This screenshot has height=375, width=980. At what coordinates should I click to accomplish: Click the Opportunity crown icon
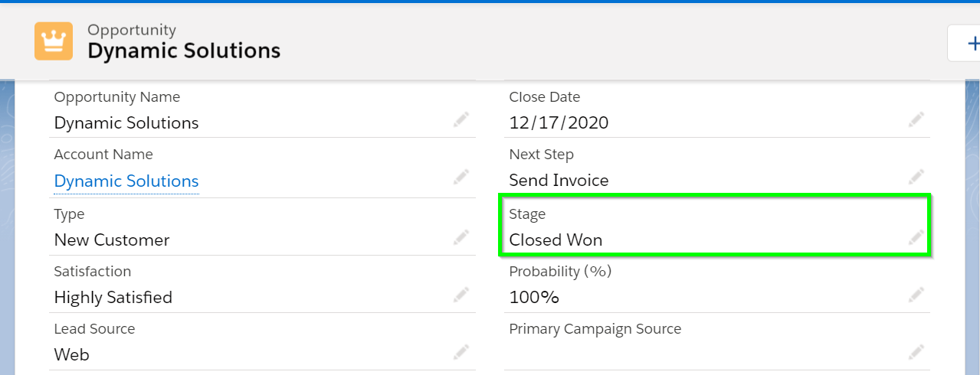point(54,41)
